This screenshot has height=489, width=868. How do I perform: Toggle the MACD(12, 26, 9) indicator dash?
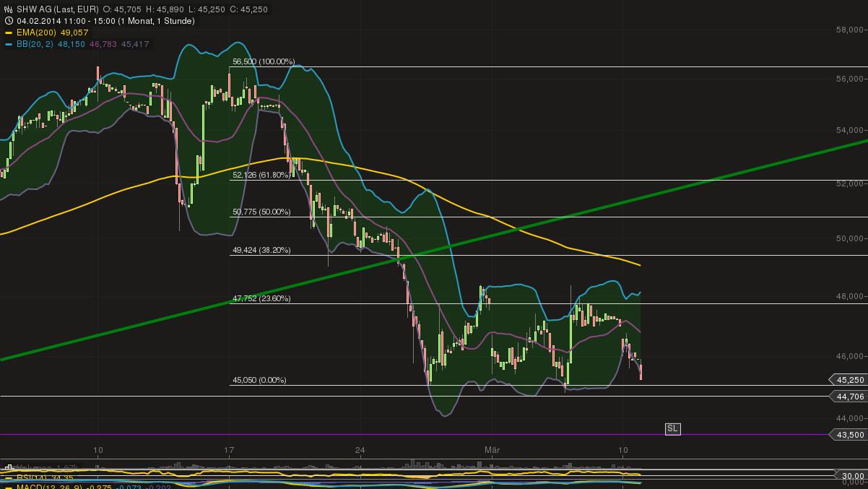(x=8, y=487)
